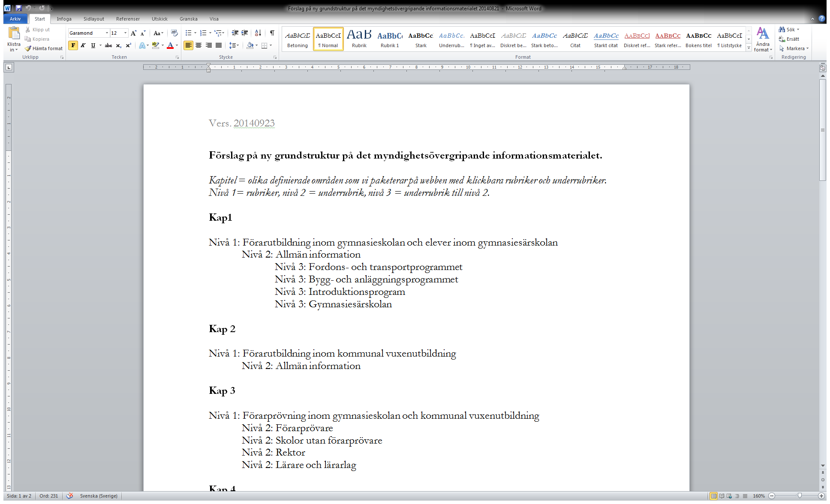Click the Svenska (Sverige) language indicator
The image size is (830, 504).
click(99, 496)
